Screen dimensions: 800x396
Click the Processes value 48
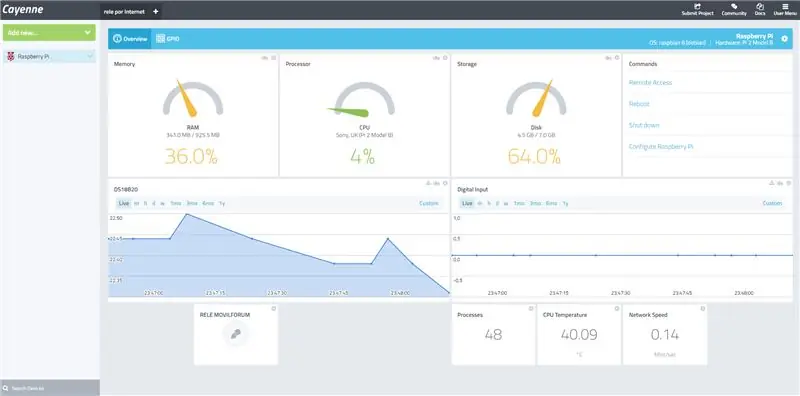pos(493,335)
